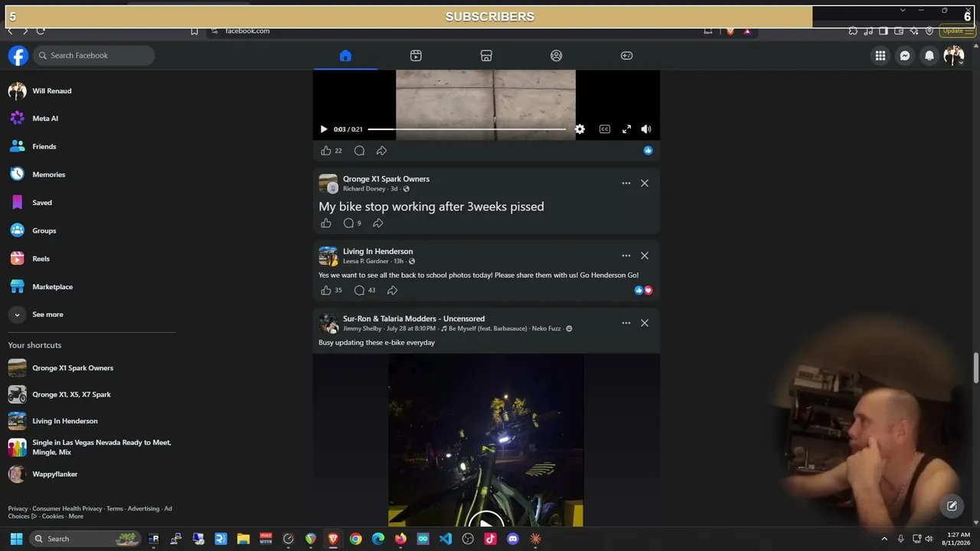Open Windows Start menu
980x551 pixels.
tap(16, 539)
